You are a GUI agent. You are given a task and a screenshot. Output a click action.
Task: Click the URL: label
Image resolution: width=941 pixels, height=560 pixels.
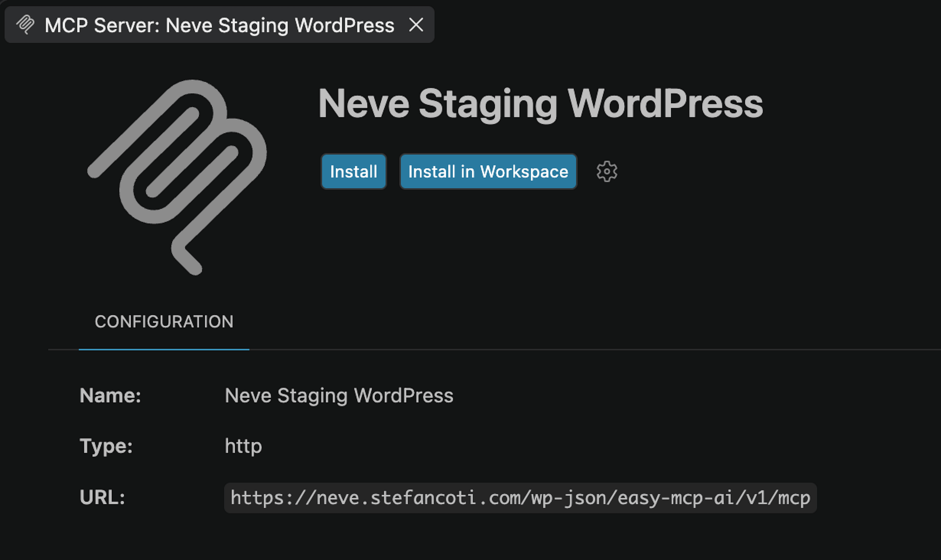click(x=102, y=497)
